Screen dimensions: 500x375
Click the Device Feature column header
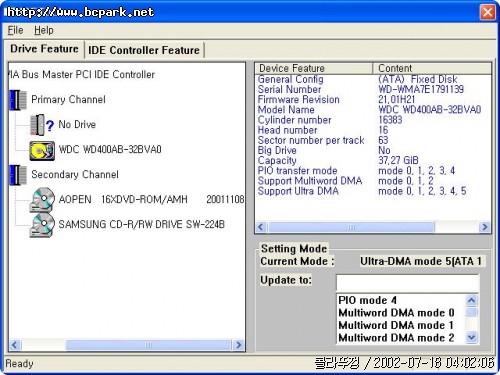coord(313,68)
